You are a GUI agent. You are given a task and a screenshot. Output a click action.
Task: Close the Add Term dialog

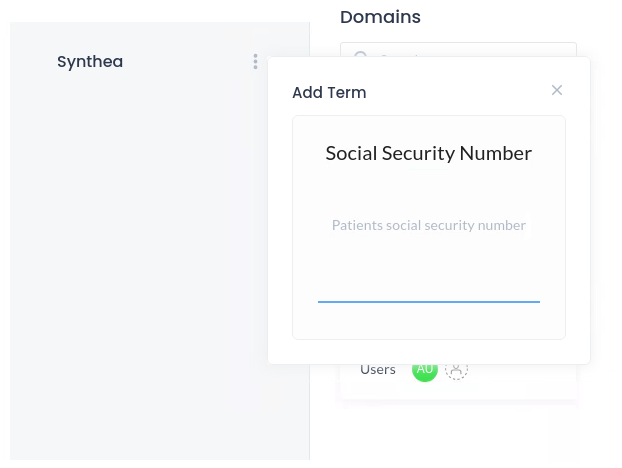[557, 90]
